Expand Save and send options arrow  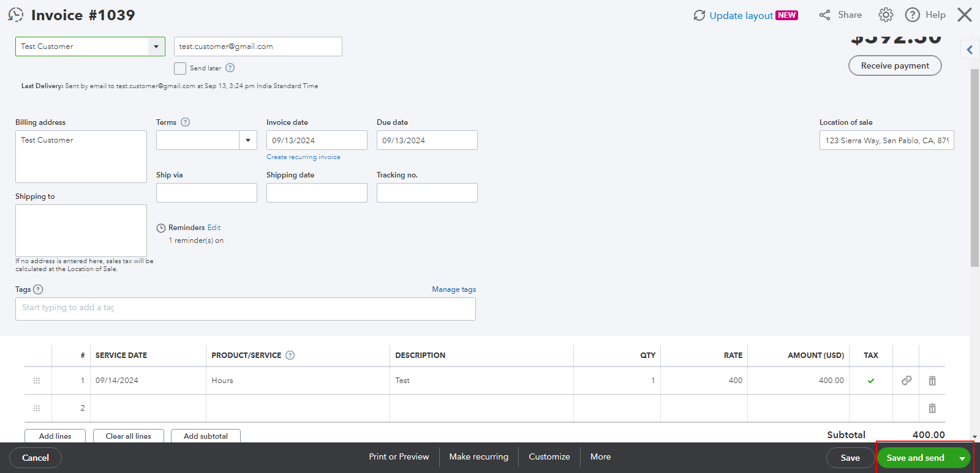[962, 458]
